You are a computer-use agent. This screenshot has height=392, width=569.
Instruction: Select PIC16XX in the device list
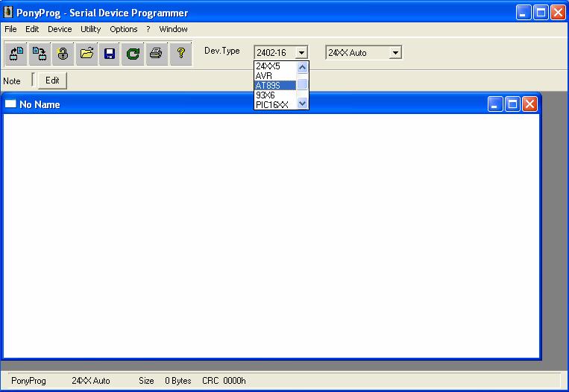275,105
